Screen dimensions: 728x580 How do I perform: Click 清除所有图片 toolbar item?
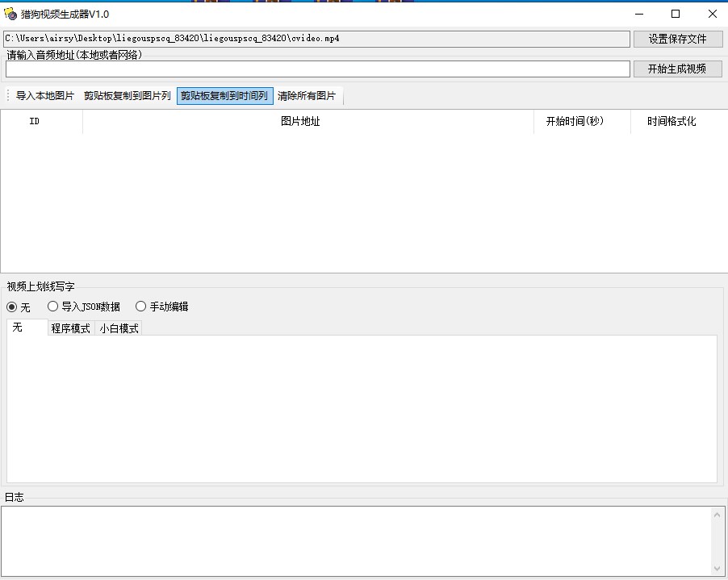(307, 95)
